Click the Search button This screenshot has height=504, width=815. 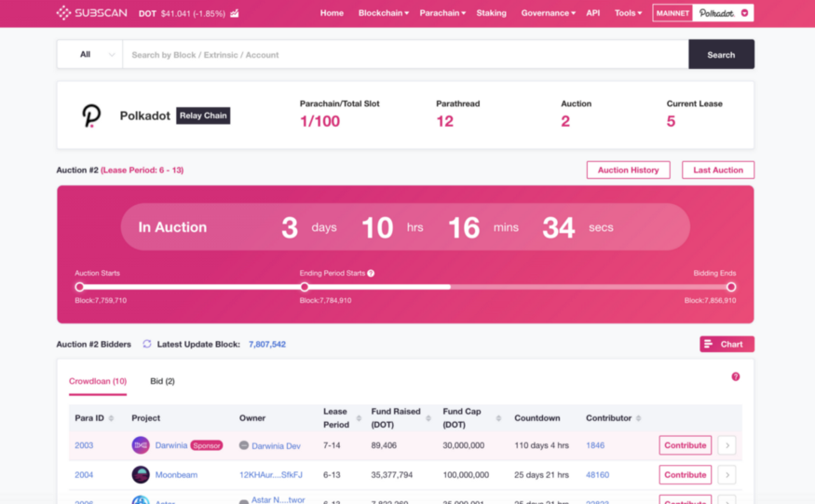721,54
